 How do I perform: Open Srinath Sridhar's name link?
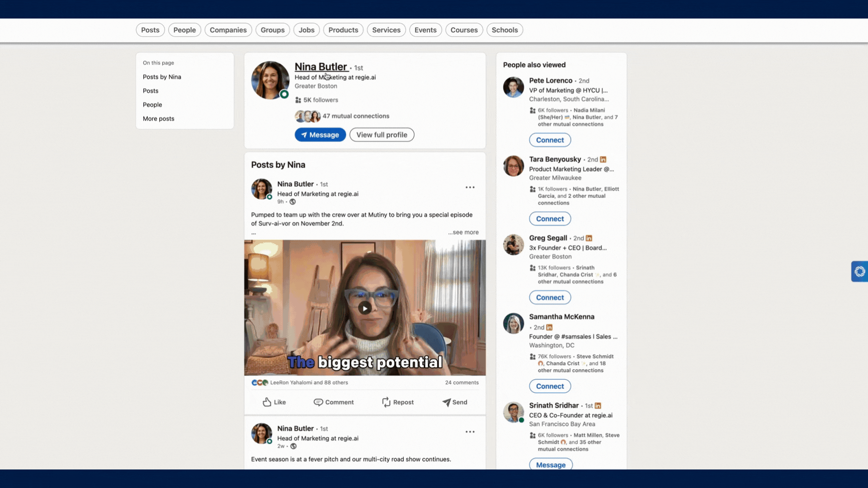pos(554,406)
